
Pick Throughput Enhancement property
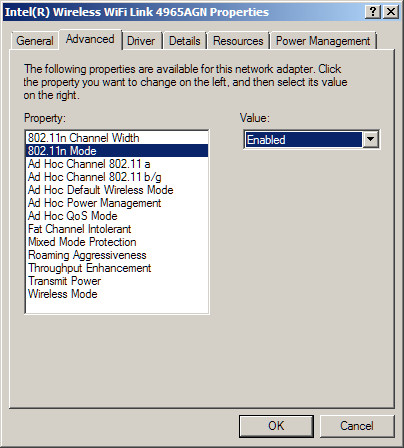point(117,268)
